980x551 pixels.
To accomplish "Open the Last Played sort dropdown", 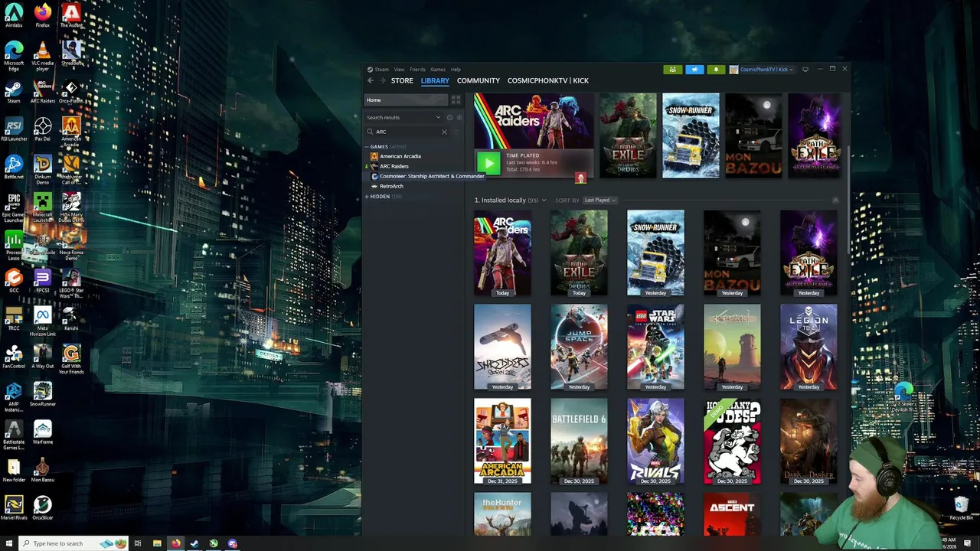I will pyautogui.click(x=599, y=201).
